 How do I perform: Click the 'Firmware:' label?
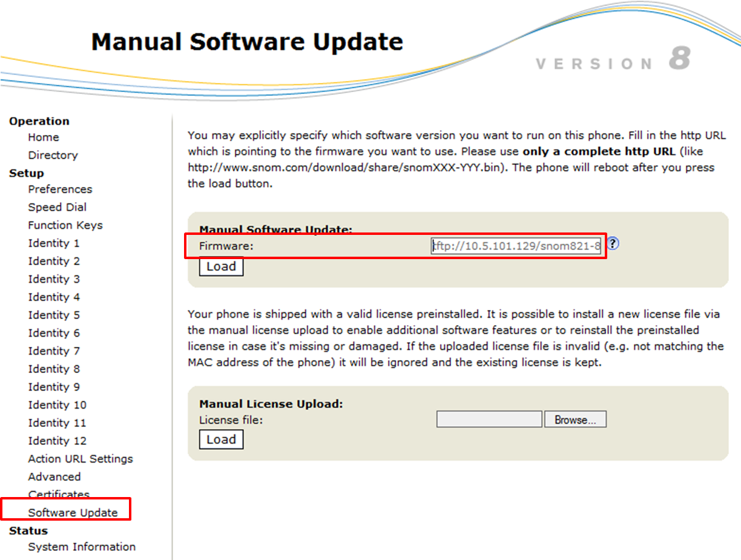tap(226, 246)
